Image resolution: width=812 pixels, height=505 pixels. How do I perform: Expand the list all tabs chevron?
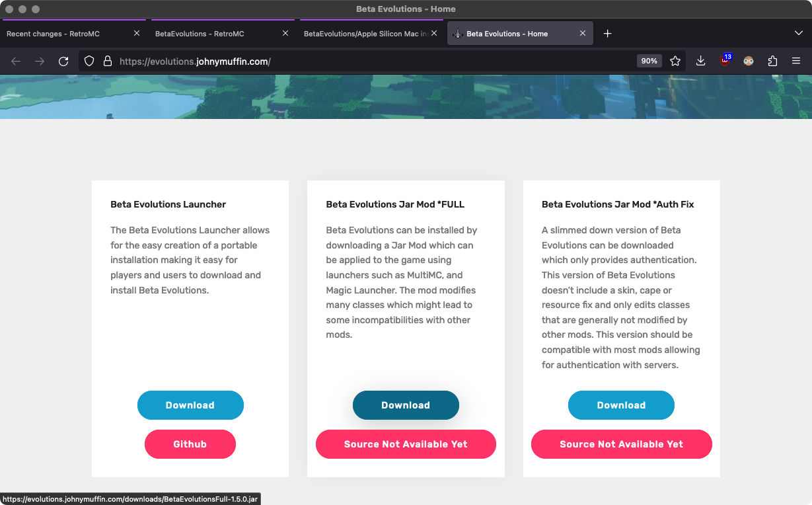click(x=798, y=34)
